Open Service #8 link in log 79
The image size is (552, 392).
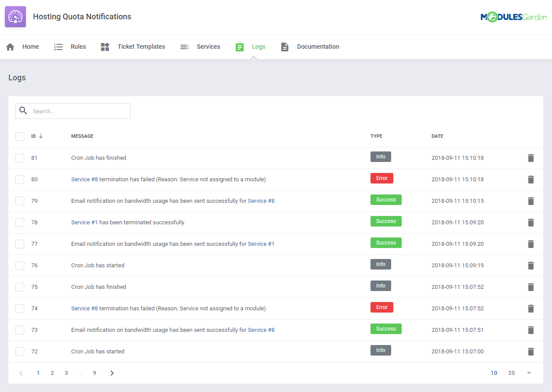pos(261,201)
